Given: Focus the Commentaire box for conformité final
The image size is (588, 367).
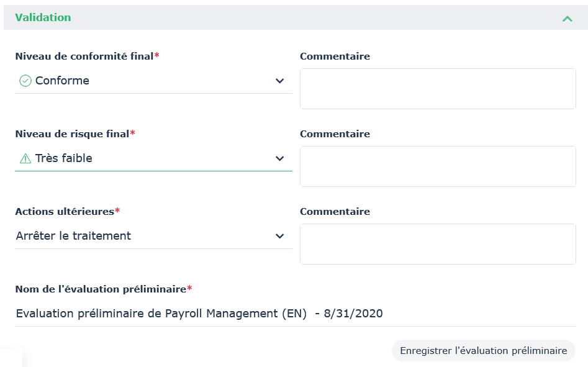Looking at the screenshot, I should coord(438,89).
